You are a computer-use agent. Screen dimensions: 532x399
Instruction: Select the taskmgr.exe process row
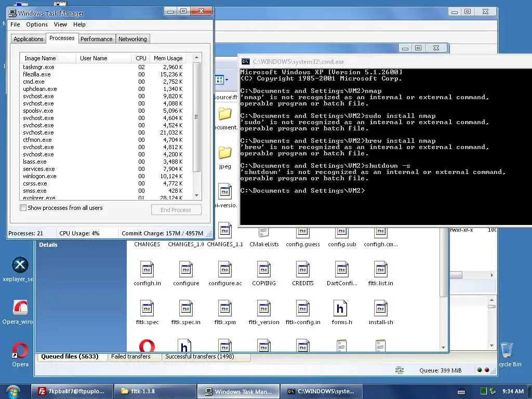[x=103, y=67]
